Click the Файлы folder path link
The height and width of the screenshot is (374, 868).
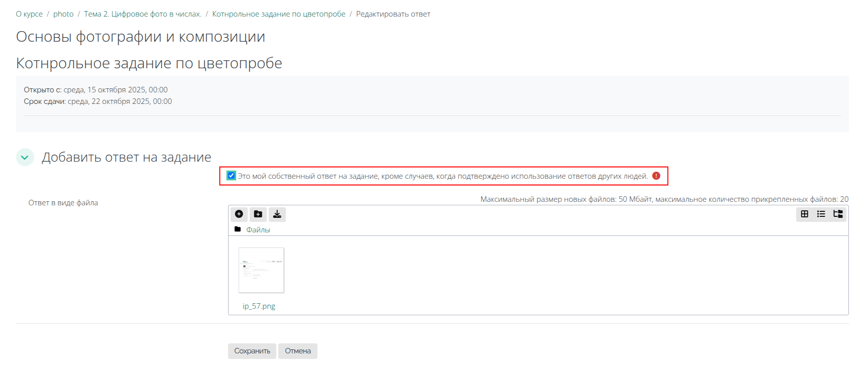point(258,230)
